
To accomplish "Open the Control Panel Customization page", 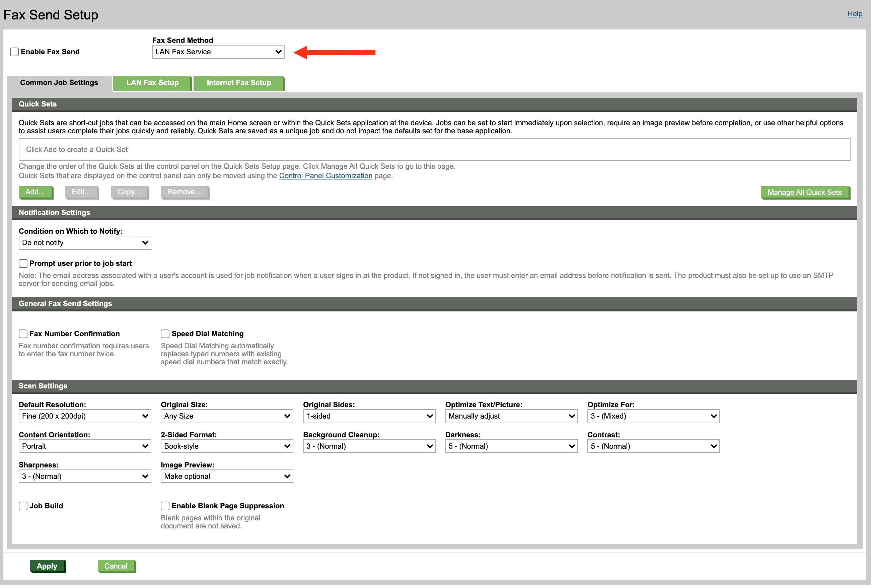I will click(x=325, y=175).
